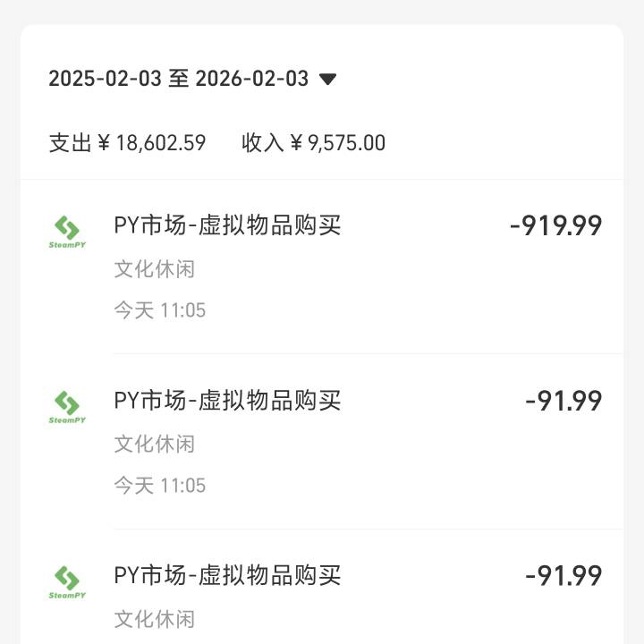The image size is (644, 644).
Task: Tap 文化休闲 category under the second transaction
Action: click(x=154, y=444)
